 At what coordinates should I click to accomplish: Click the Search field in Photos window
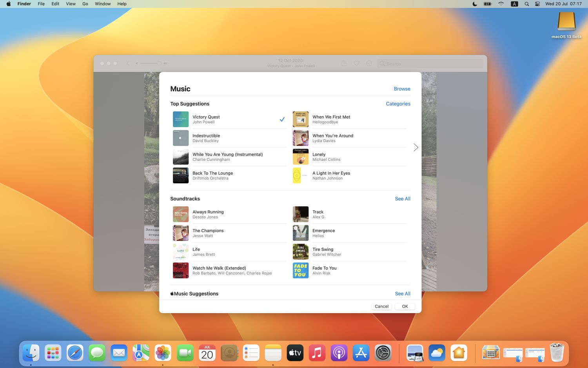click(x=430, y=64)
